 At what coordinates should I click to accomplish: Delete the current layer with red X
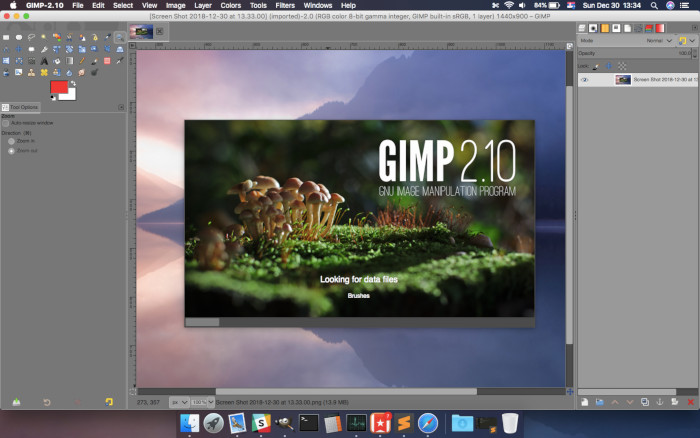click(691, 402)
